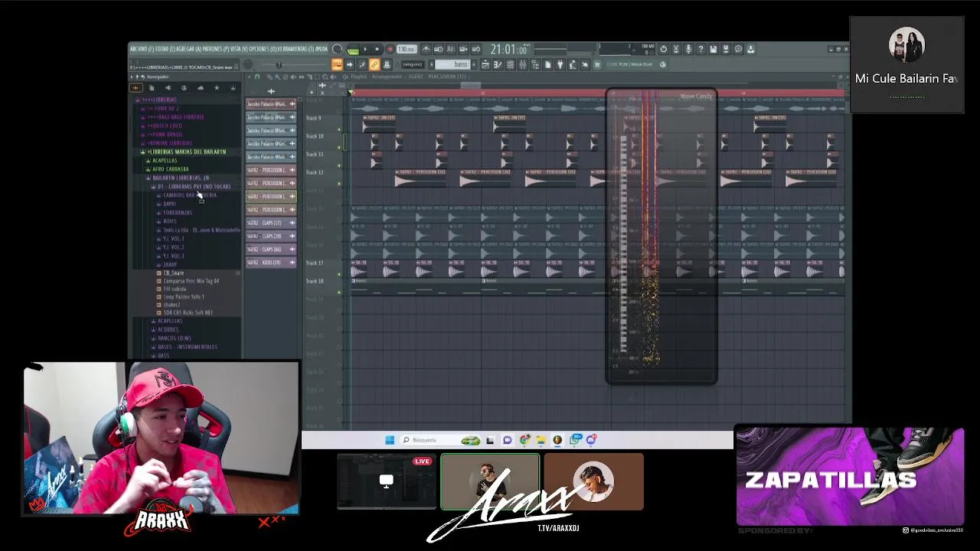Viewport: 980px width, 551px height.
Task: Click the transport Stop button
Action: click(377, 49)
